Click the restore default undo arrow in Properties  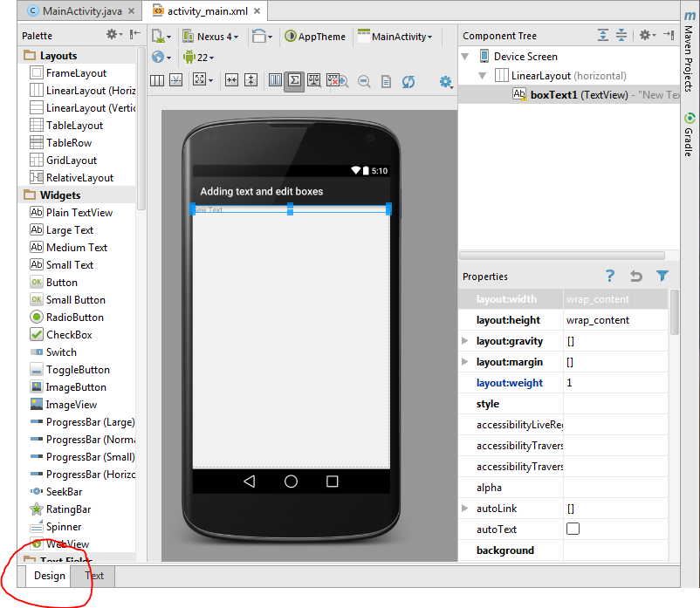click(636, 277)
